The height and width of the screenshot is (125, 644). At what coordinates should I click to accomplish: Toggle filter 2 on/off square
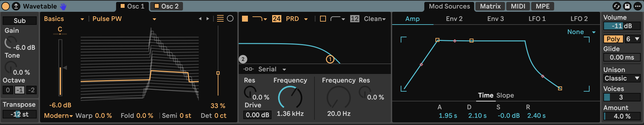coord(323,19)
